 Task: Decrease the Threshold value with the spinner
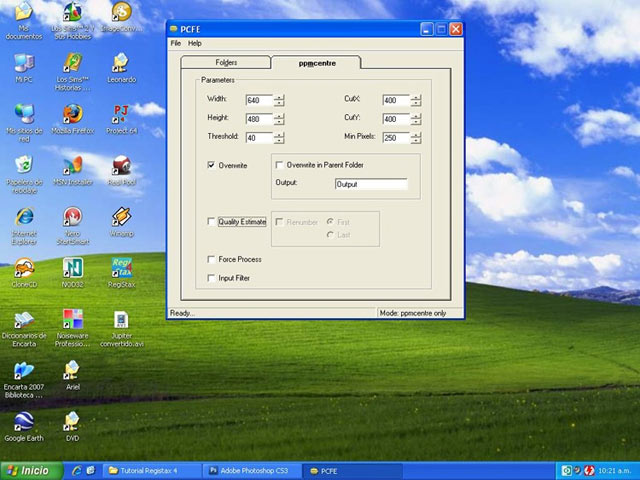(x=279, y=141)
